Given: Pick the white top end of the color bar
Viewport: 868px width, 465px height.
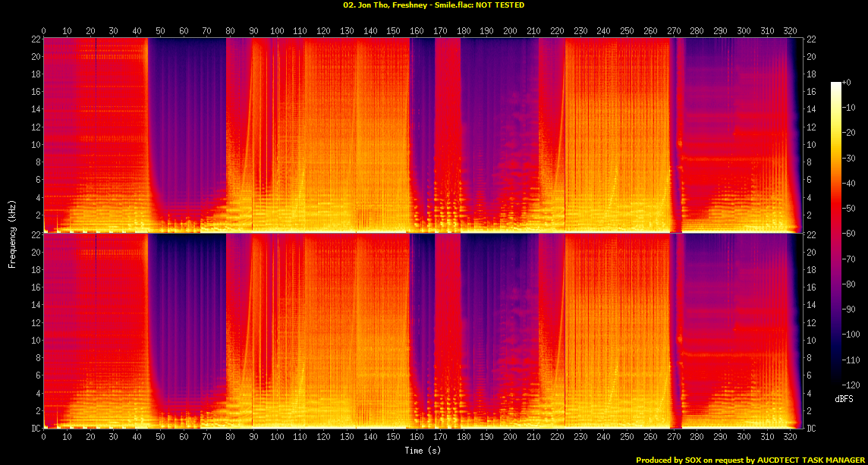Looking at the screenshot, I should pos(836,85).
